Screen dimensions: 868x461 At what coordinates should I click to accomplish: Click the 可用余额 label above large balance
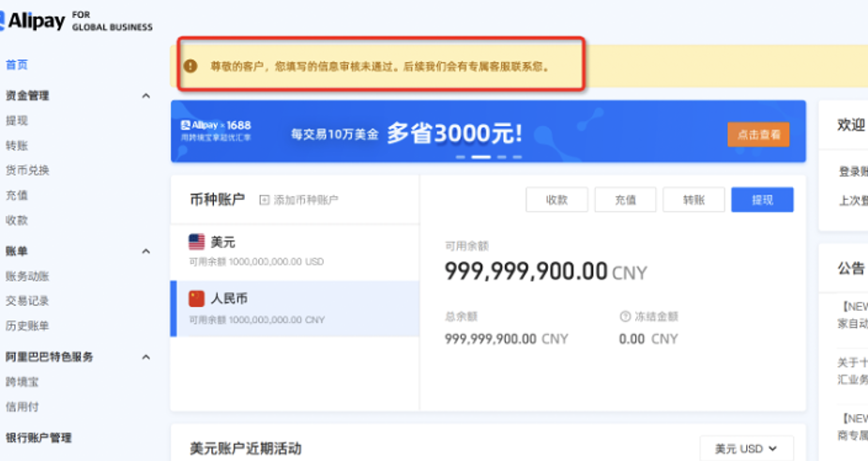[x=466, y=246]
